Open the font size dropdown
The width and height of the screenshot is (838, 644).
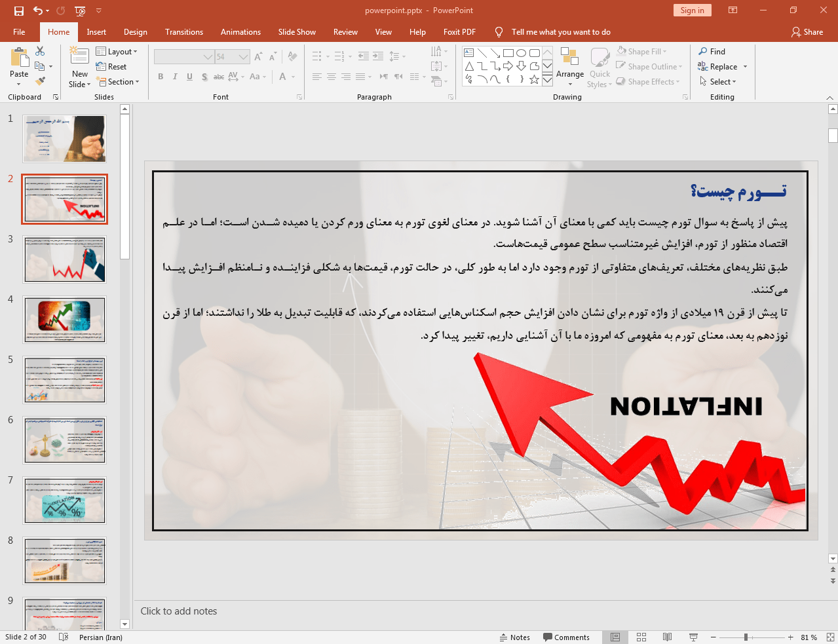coord(243,57)
